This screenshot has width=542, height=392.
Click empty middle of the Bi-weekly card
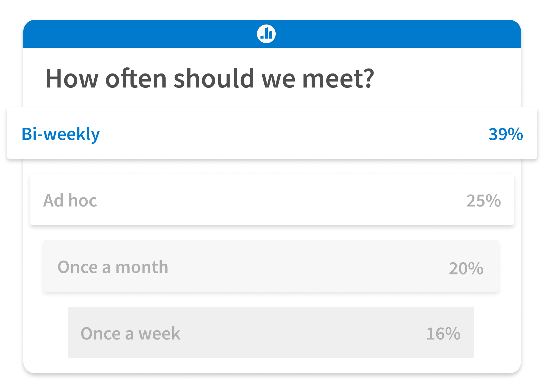(292, 134)
